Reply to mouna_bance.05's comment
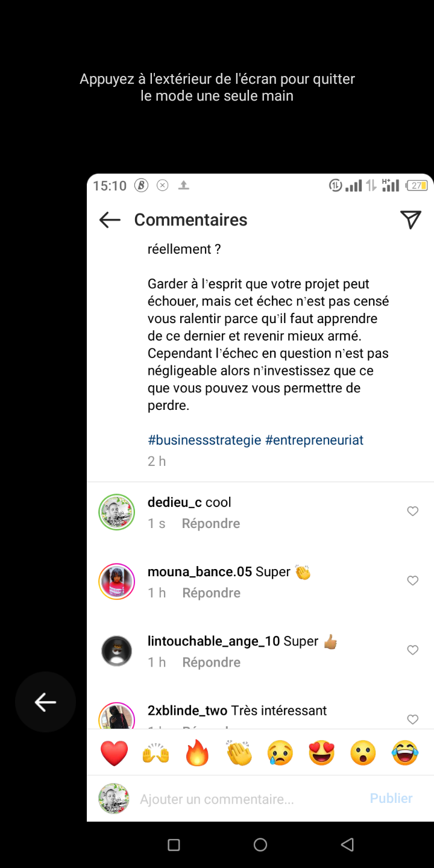Viewport: 434px width, 868px height. [211, 593]
